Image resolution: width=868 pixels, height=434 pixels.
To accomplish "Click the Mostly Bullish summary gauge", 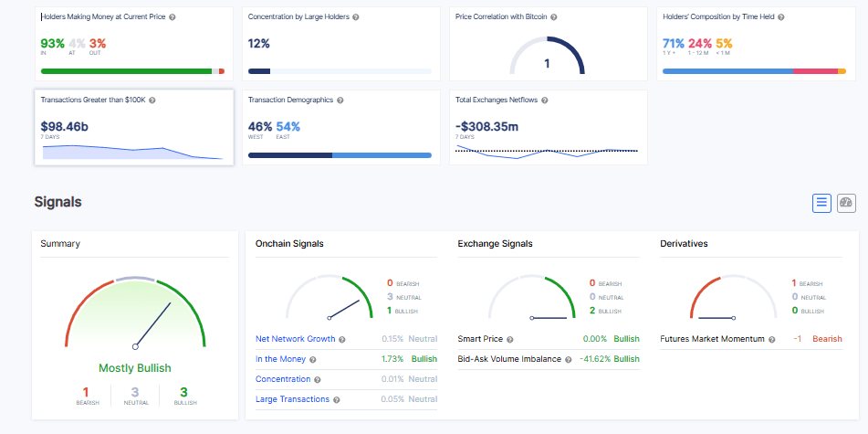I will pos(135,315).
